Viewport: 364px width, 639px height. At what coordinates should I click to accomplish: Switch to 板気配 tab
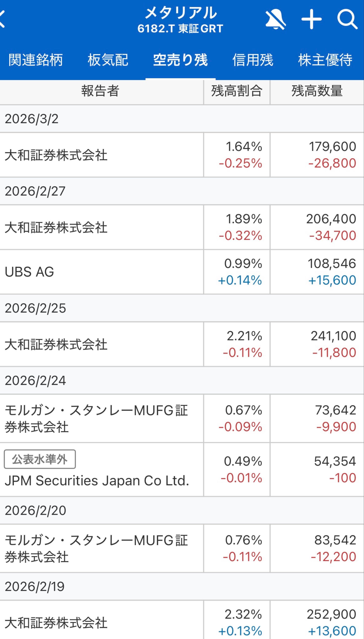coord(108,60)
